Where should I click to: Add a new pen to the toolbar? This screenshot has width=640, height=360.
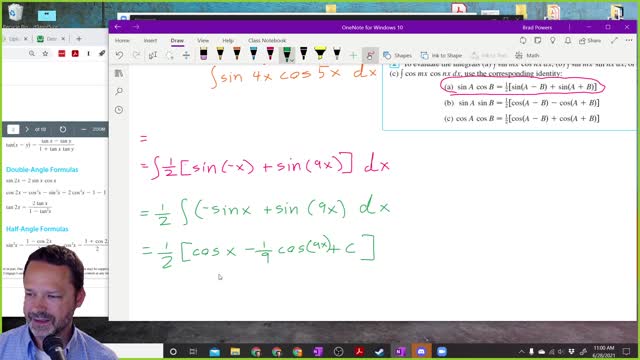(353, 55)
